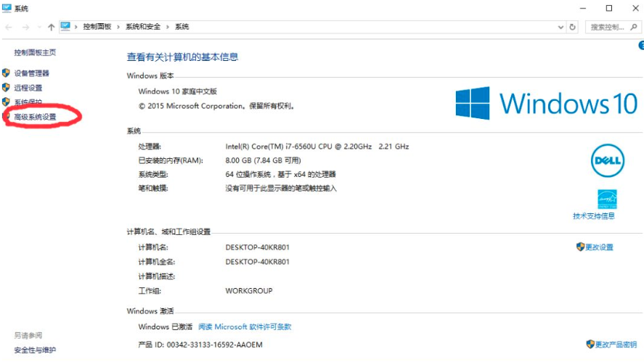Viewport: 644px width, 362px height.
Task: Select full computer name in 计算机全名 row
Action: (258, 262)
